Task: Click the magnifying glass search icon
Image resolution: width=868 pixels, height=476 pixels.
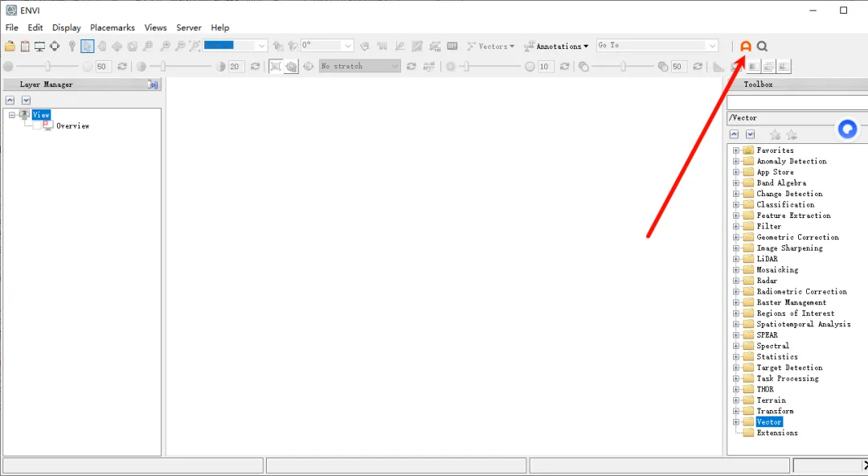Action: click(x=762, y=47)
